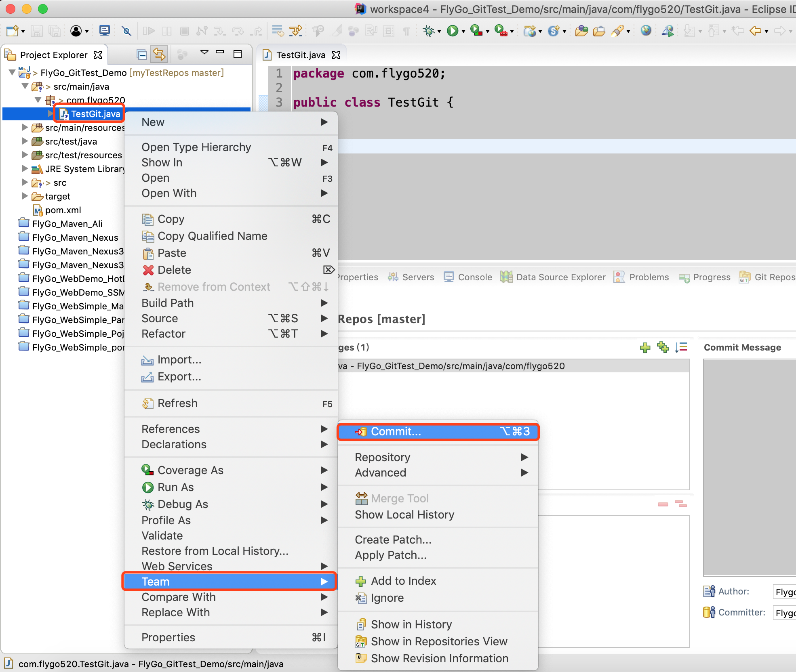Click the Open Console monitor toolbar icon

click(x=105, y=31)
